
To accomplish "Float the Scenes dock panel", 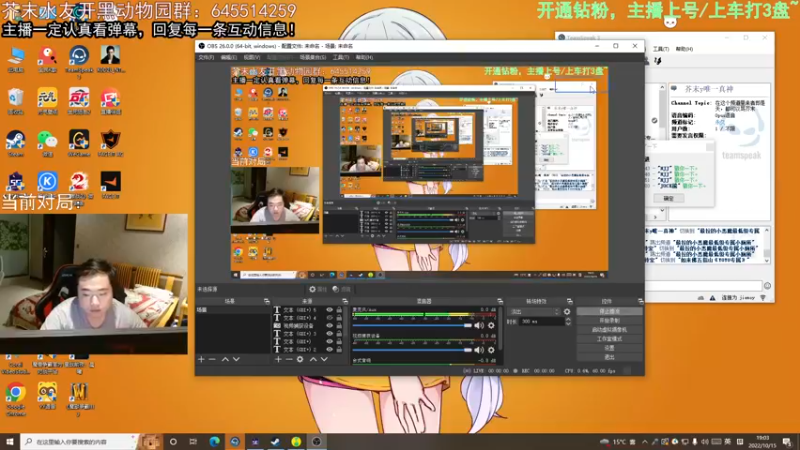I will point(266,301).
